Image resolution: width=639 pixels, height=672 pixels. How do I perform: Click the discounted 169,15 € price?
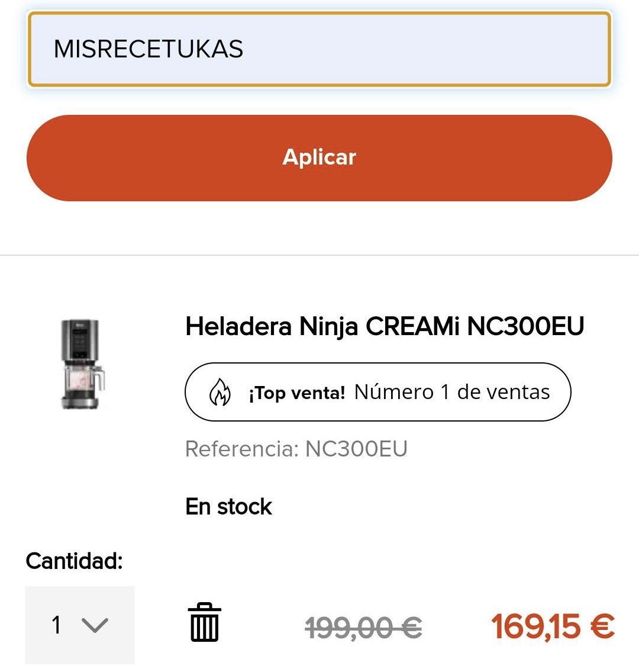553,626
